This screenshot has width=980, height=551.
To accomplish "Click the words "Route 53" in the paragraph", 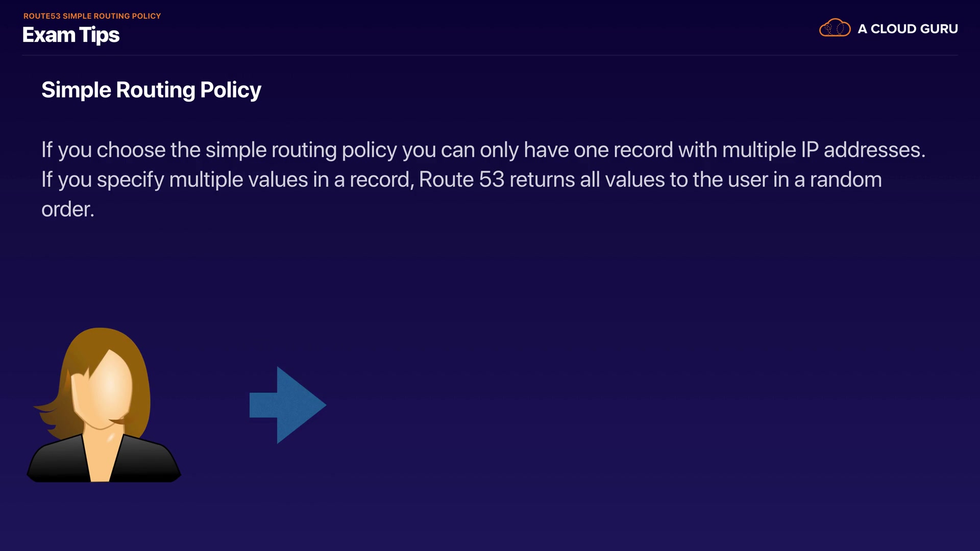I will [x=461, y=180].
